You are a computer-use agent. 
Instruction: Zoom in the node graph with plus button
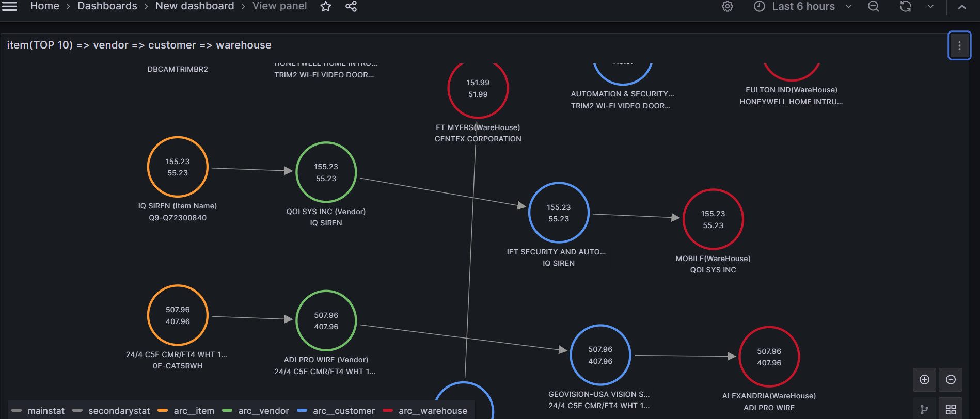pos(924,380)
